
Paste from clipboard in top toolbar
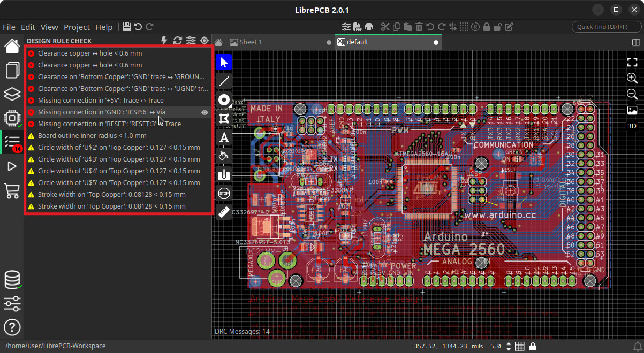407,27
